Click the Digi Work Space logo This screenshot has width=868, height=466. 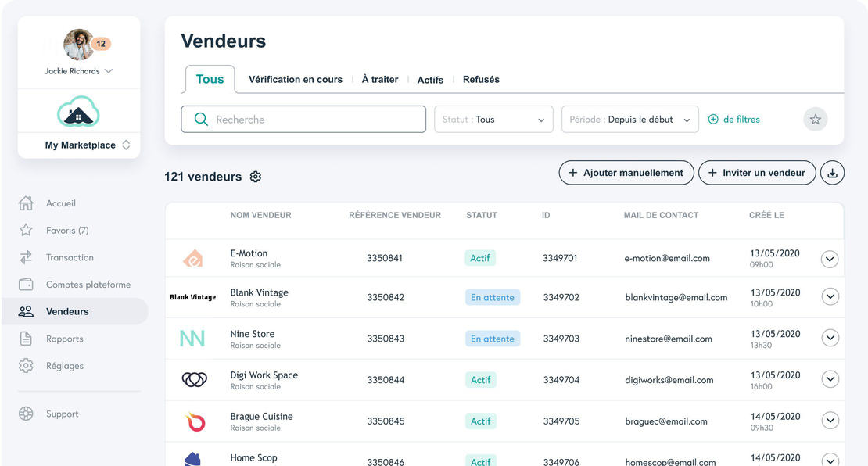[x=194, y=380]
